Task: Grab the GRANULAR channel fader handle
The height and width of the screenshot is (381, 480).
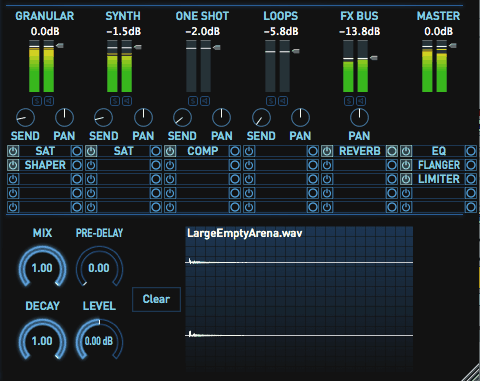Action: click(60, 46)
